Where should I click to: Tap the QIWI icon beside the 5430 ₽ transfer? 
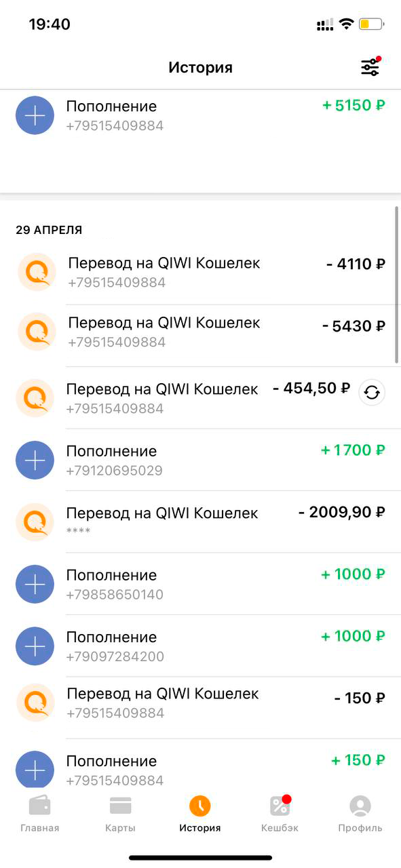click(x=37, y=332)
